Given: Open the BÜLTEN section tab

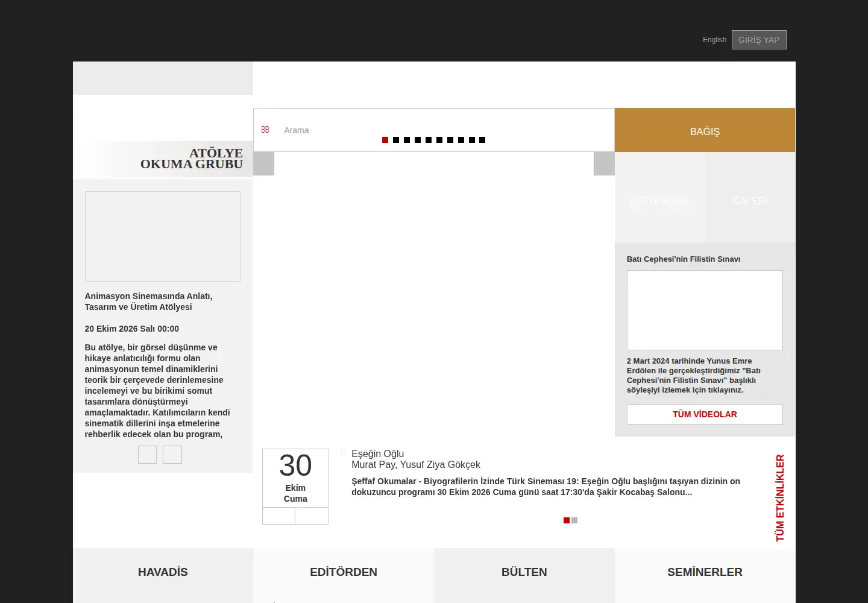Looking at the screenshot, I should 524,572.
